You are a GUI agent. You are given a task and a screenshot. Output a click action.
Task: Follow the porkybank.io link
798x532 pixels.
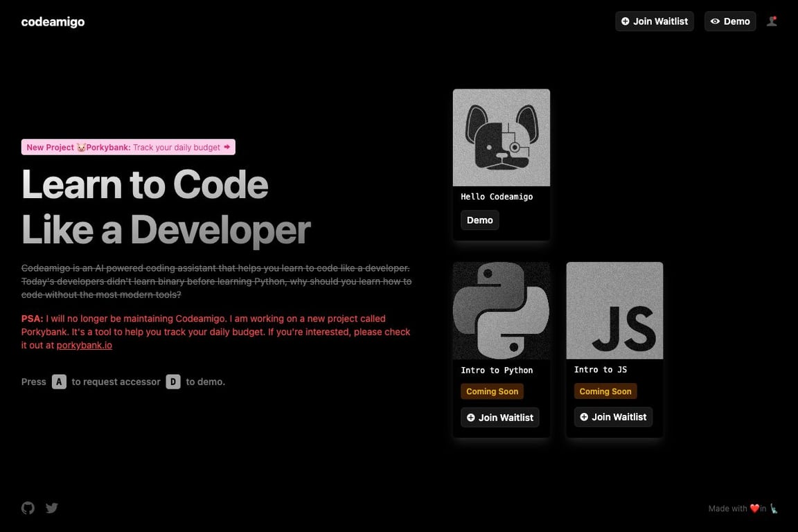(84, 345)
